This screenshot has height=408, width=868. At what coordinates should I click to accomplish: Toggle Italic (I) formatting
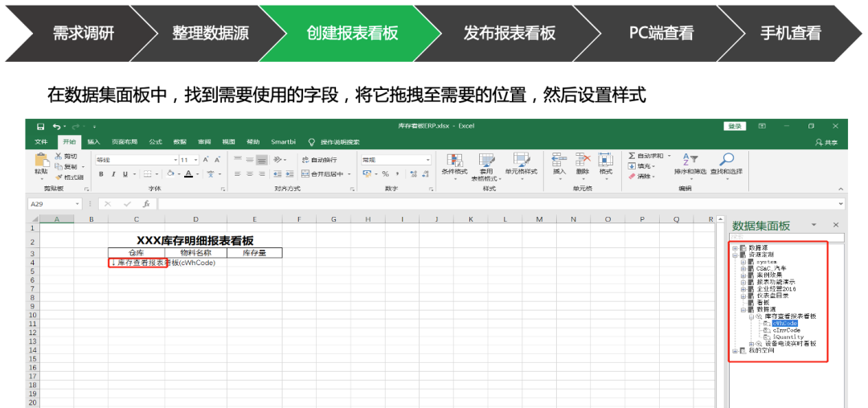click(113, 173)
